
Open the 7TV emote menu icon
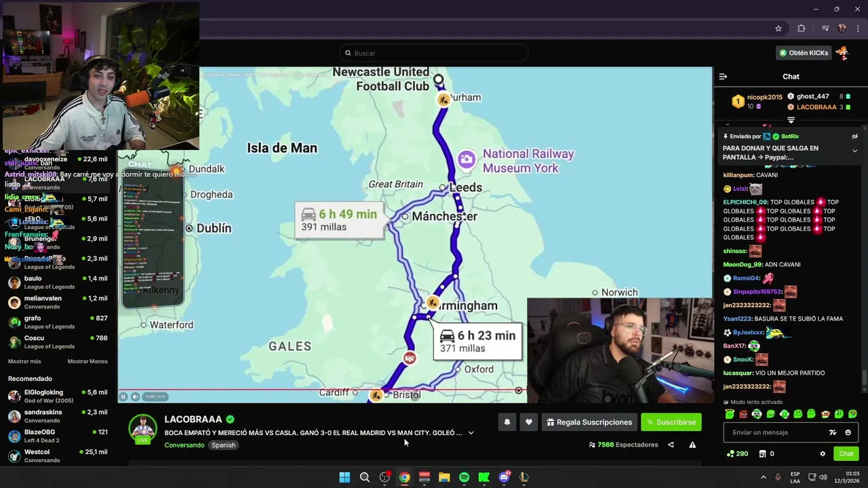coord(833,432)
